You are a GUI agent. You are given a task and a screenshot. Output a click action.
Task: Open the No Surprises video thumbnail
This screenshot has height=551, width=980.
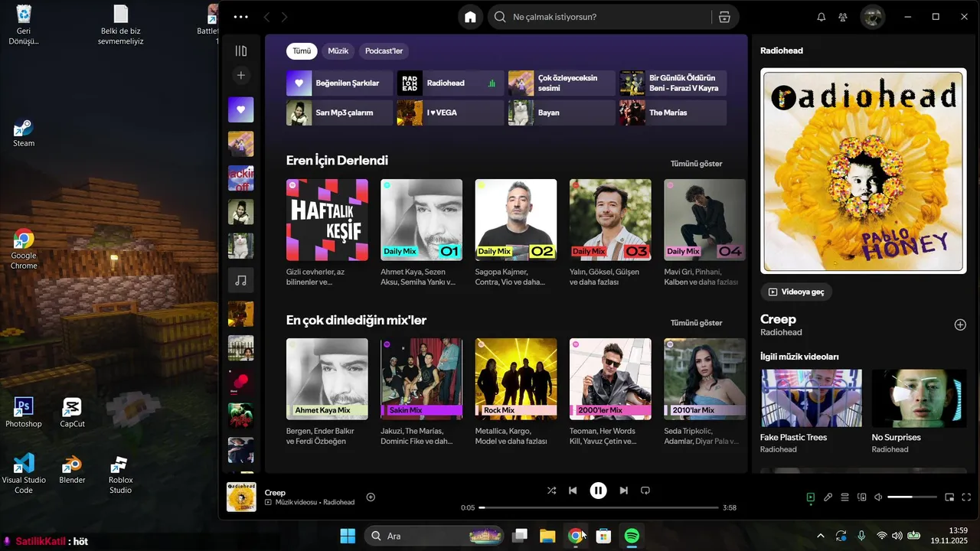(920, 398)
